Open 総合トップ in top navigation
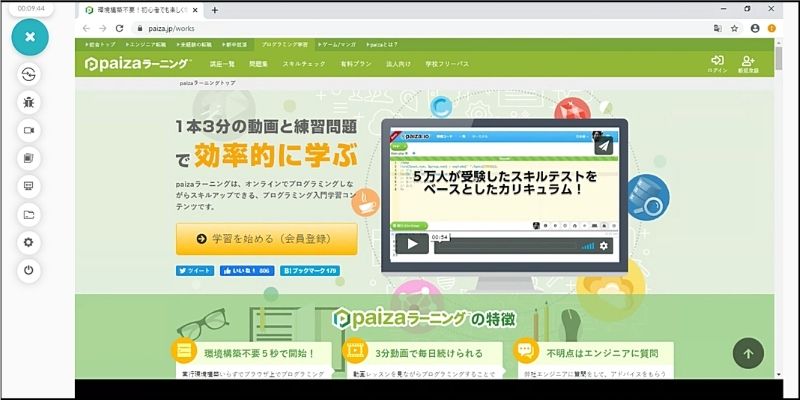 [x=101, y=44]
